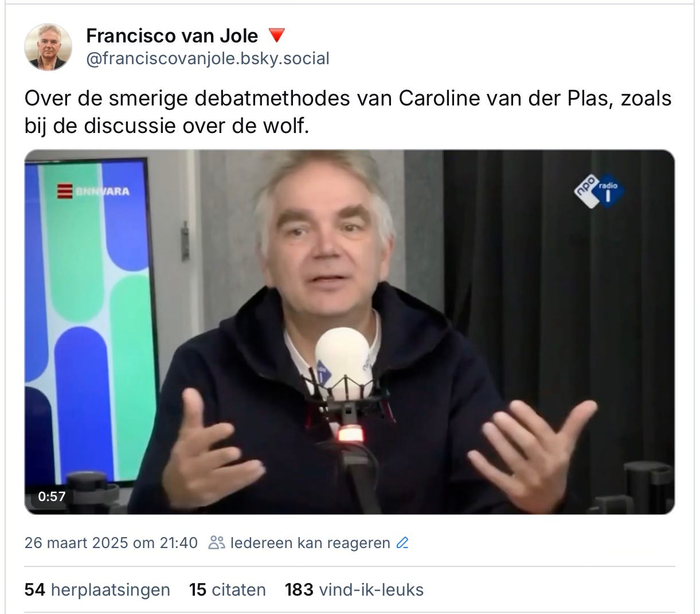Open handle @franciscovanjole.bsky.social
Screen dimensions: 700x614
point(208,58)
